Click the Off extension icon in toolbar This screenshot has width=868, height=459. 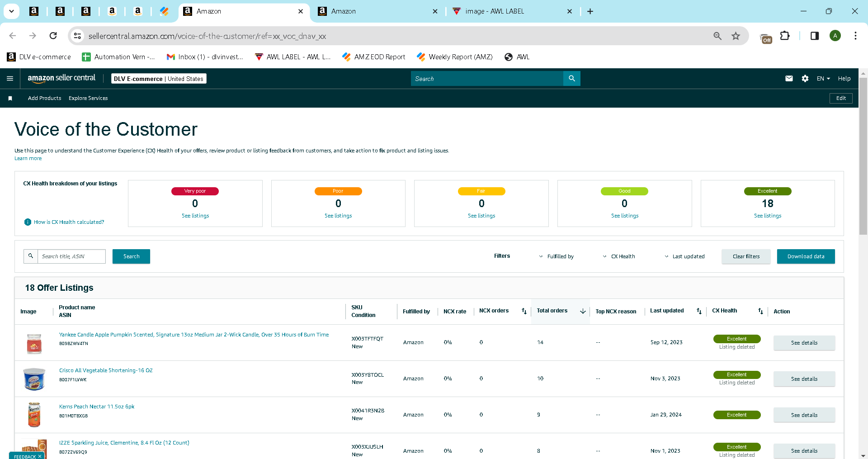(766, 39)
